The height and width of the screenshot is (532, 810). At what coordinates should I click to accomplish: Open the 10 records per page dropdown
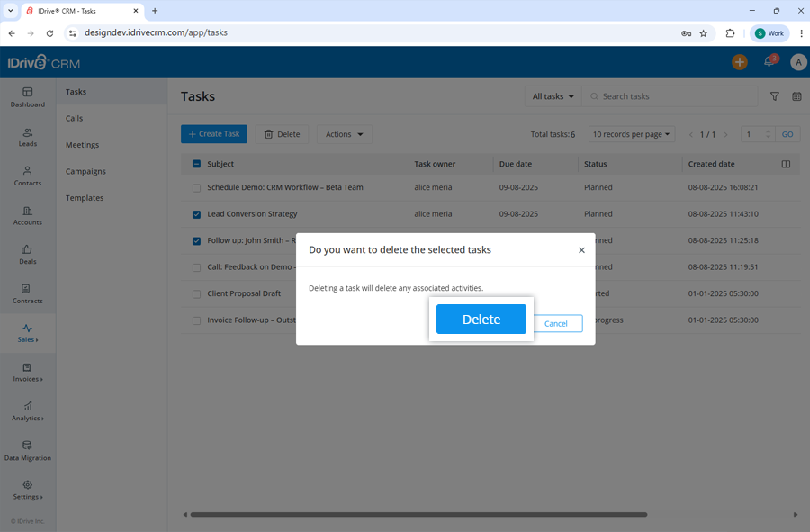click(x=631, y=133)
